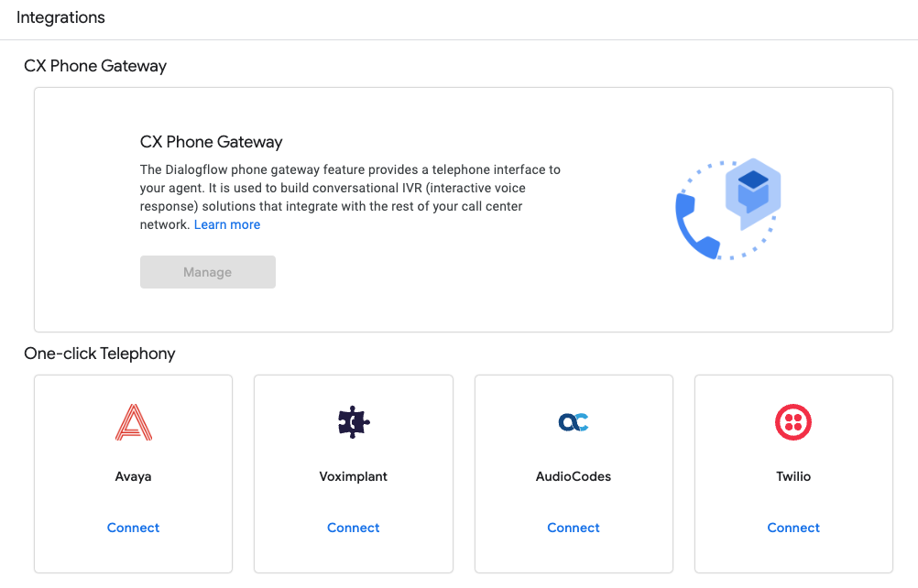Connect the Voximplant integration
Image resolution: width=918 pixels, height=588 pixels.
[x=353, y=528]
